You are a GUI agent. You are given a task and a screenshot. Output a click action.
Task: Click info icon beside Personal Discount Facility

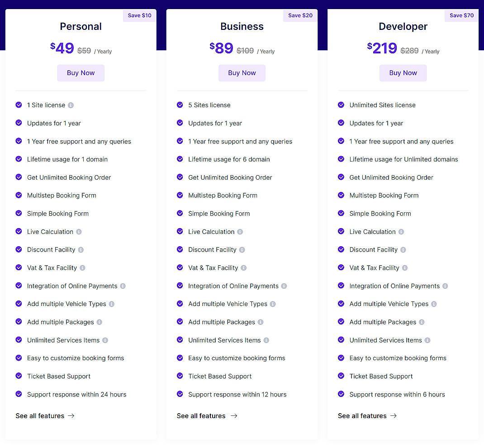click(81, 250)
